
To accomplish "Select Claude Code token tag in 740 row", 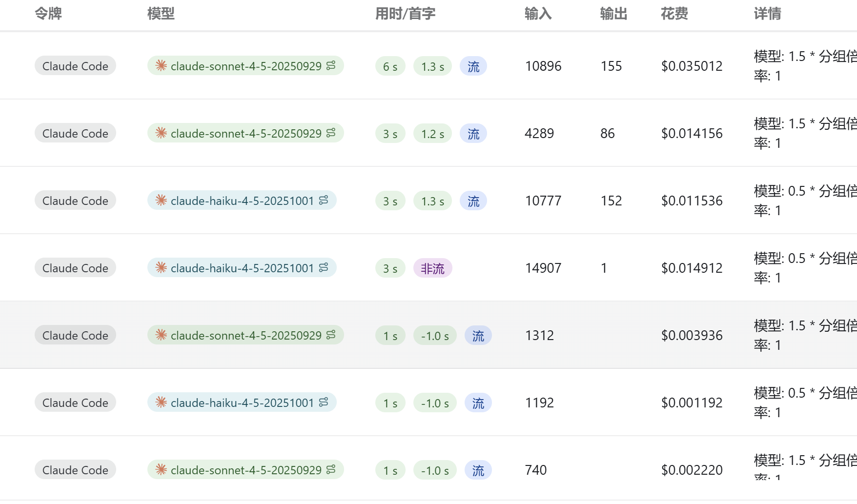I will (75, 470).
